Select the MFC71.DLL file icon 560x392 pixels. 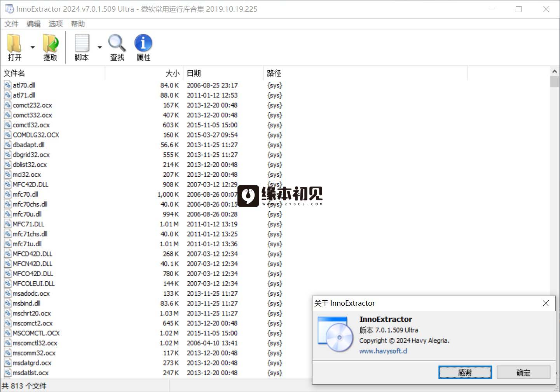pos(8,223)
